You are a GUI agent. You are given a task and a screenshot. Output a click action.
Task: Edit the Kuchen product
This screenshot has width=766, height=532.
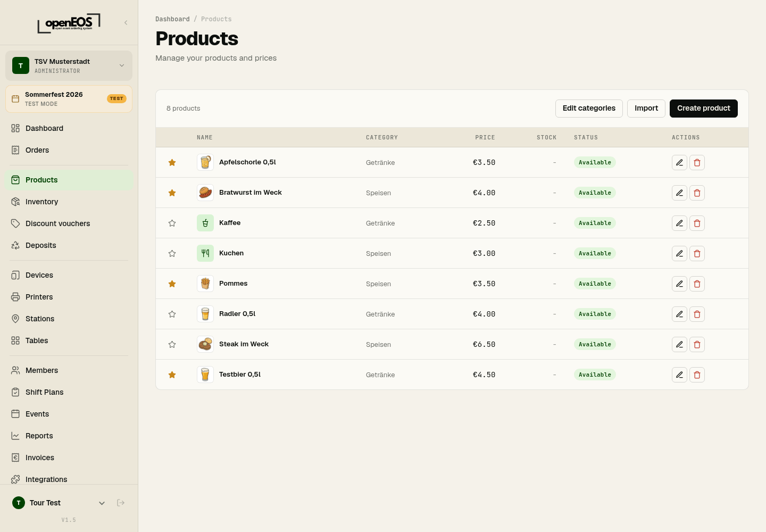coord(679,253)
